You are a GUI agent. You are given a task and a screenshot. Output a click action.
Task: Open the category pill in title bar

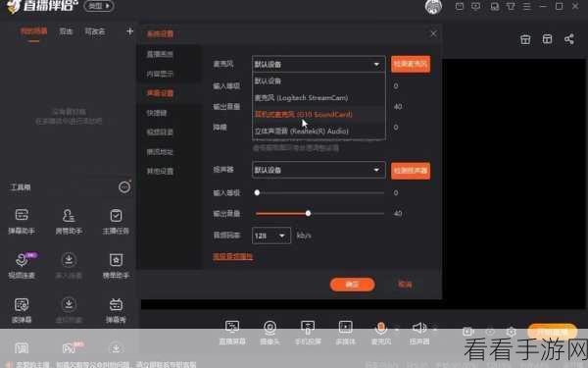click(x=99, y=6)
